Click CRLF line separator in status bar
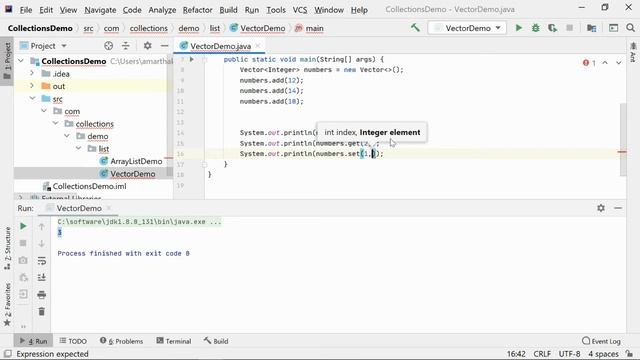This screenshot has width=640, height=360. coord(542,354)
